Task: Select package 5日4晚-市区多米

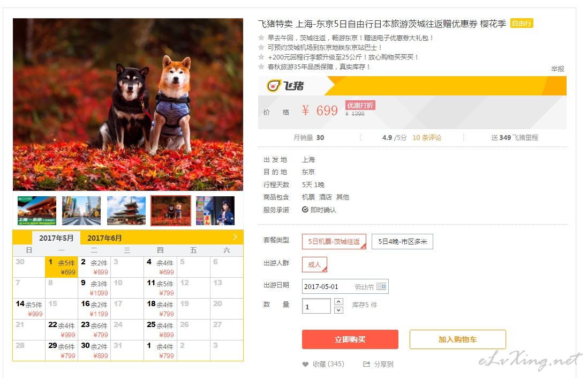Action: 402,241
